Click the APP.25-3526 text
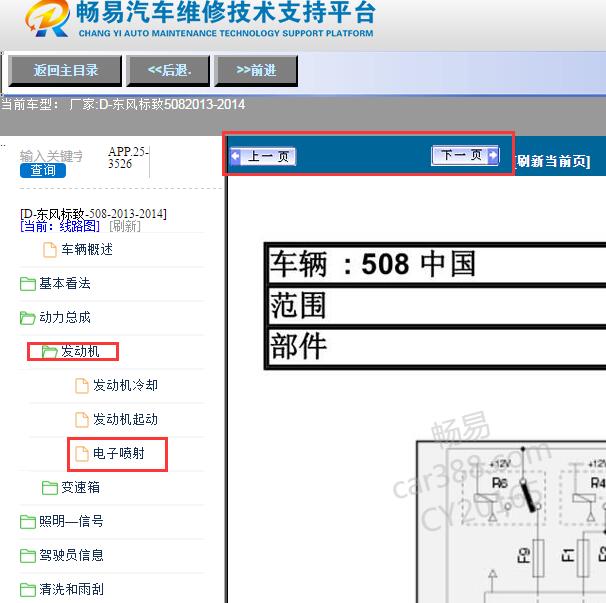This screenshot has height=603, width=606. coord(128,157)
